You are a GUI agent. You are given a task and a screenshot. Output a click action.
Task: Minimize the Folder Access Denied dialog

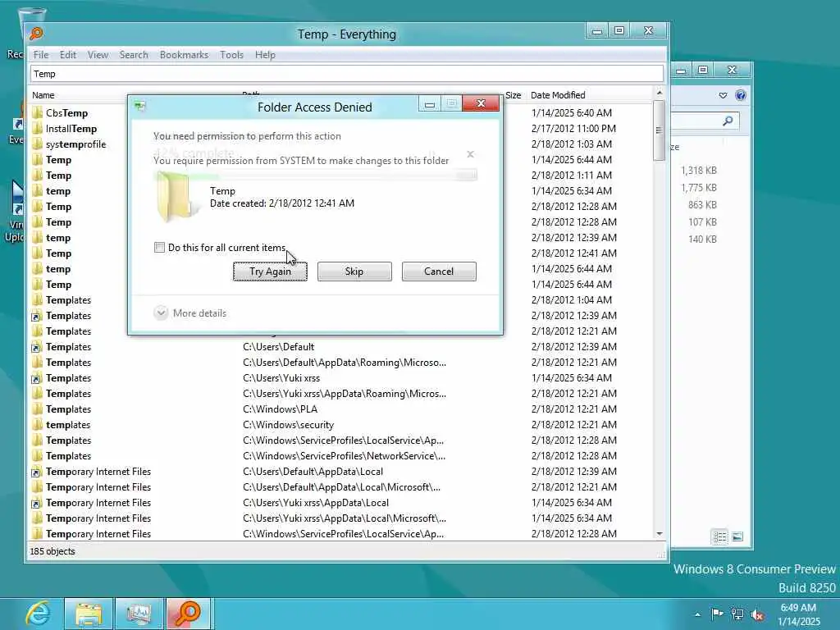(x=430, y=104)
